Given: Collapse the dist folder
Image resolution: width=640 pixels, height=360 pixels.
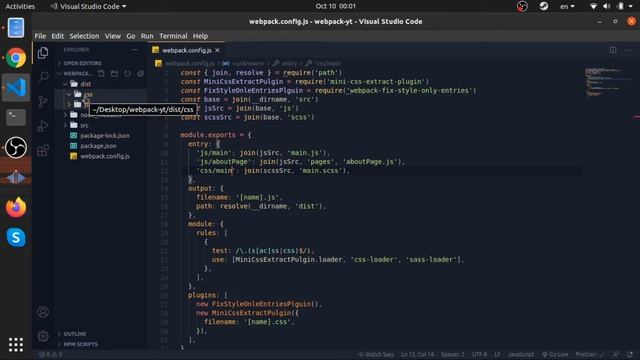Looking at the screenshot, I should (x=65, y=84).
